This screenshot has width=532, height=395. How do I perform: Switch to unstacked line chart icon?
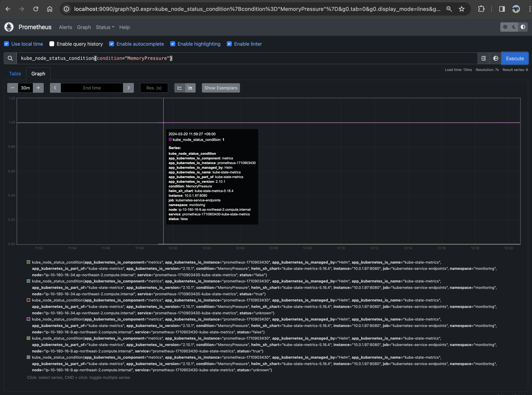(180, 88)
